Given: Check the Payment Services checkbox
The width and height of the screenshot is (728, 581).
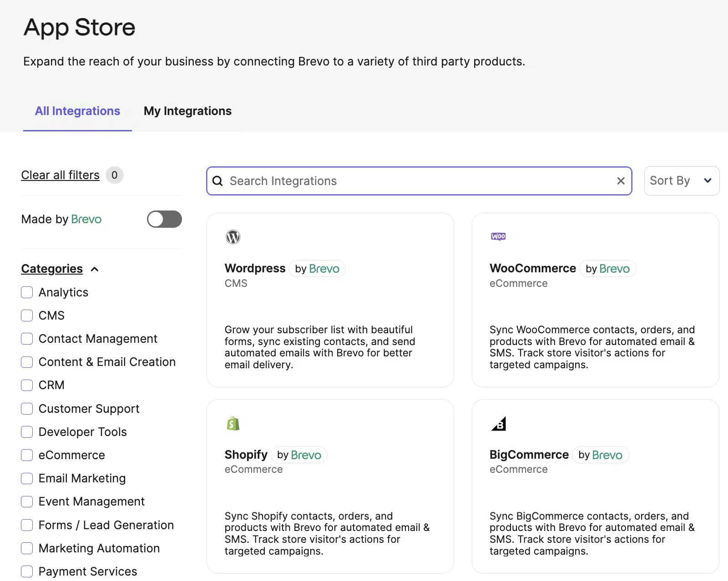Looking at the screenshot, I should (x=27, y=571).
